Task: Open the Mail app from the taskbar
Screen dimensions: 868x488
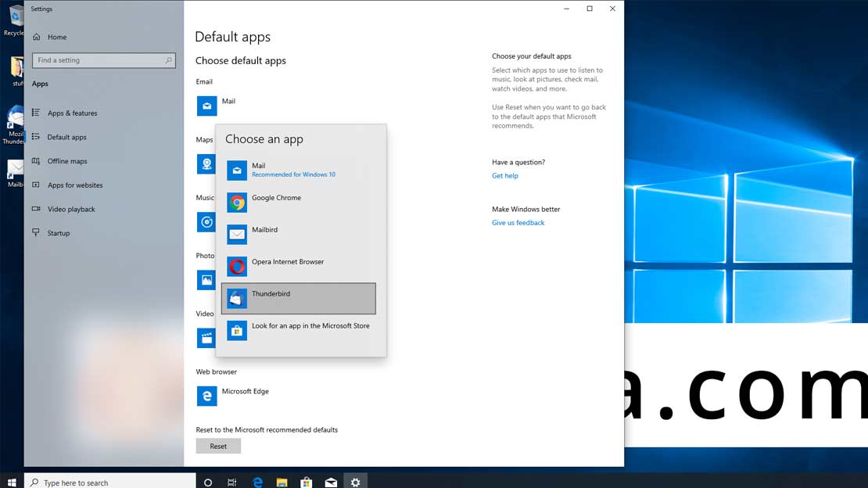Action: (x=331, y=482)
